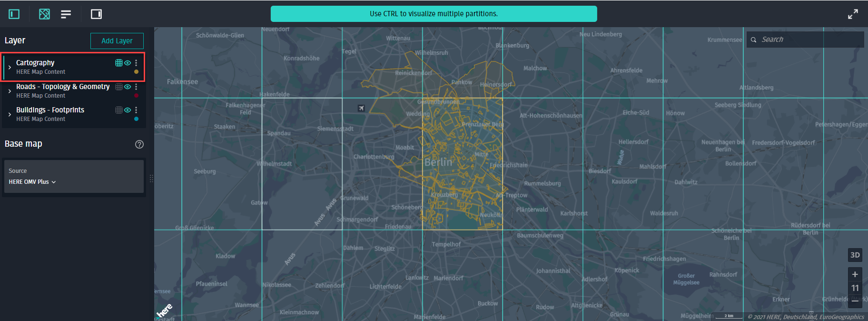Hide the Buildings - Footprints layer
The image size is (868, 321).
(128, 110)
